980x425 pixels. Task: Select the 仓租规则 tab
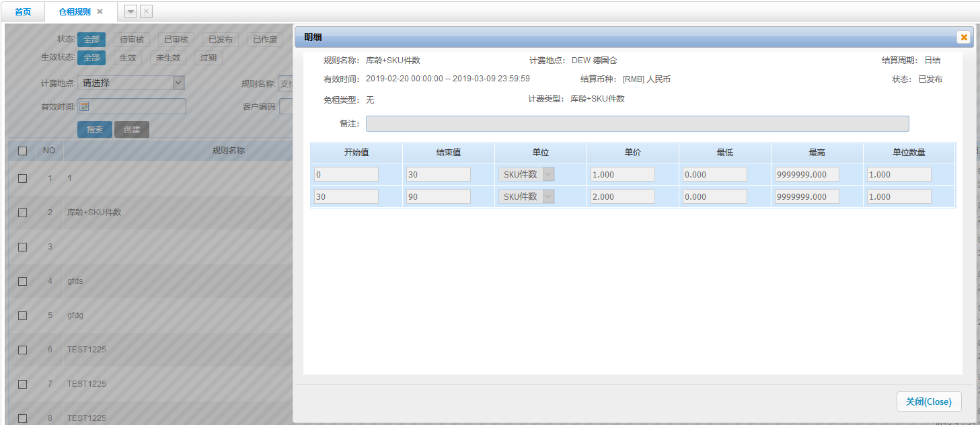(x=74, y=11)
